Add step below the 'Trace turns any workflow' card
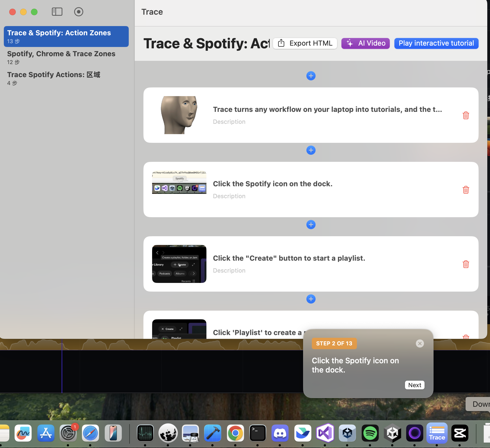The image size is (490, 448). pyautogui.click(x=311, y=150)
